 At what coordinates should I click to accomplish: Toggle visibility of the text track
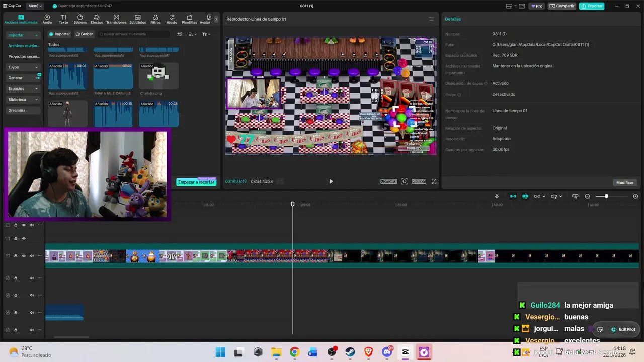(x=24, y=238)
